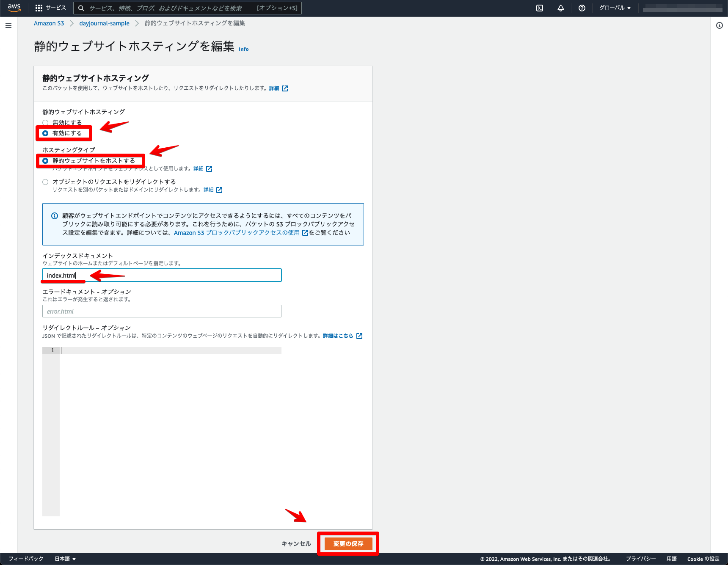Go to Amazon S3 breadcrumb
Screen dimensions: 728x565
tap(49, 23)
